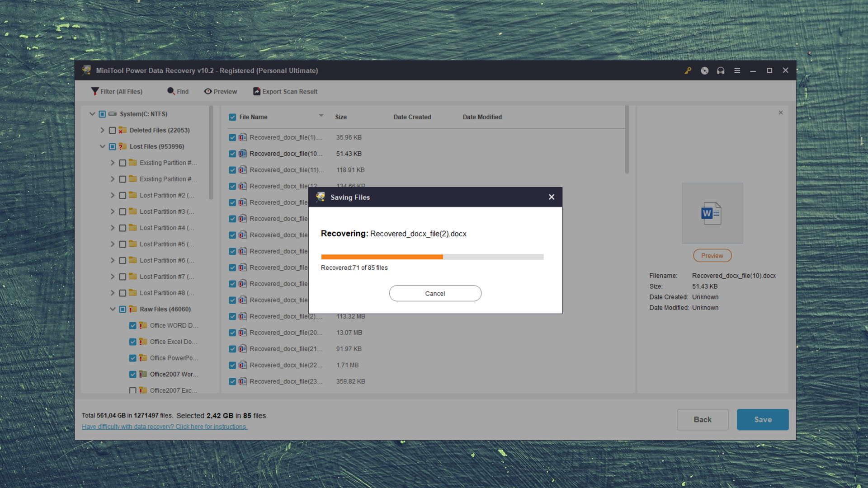
Task: Close the preview side pane
Action: click(x=781, y=113)
